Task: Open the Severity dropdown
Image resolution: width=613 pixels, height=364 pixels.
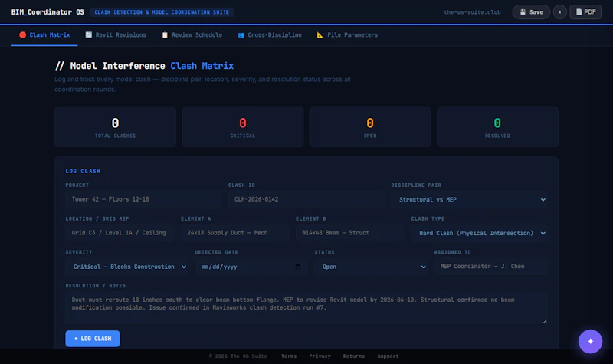Action: (126, 267)
